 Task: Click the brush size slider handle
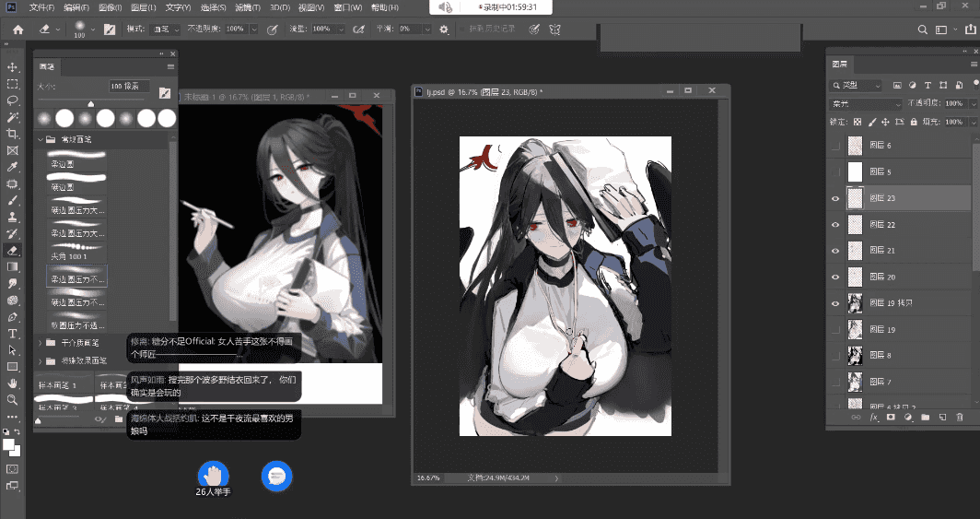(90, 104)
